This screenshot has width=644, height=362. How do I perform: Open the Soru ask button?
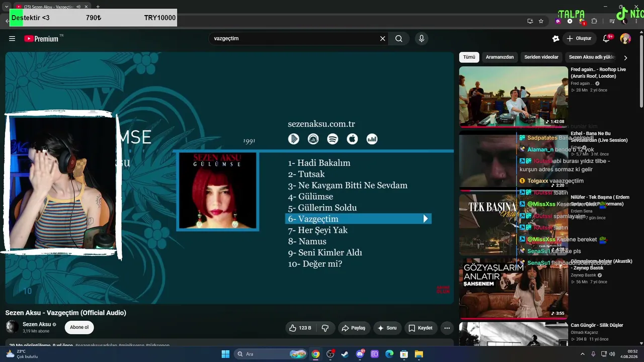click(387, 328)
